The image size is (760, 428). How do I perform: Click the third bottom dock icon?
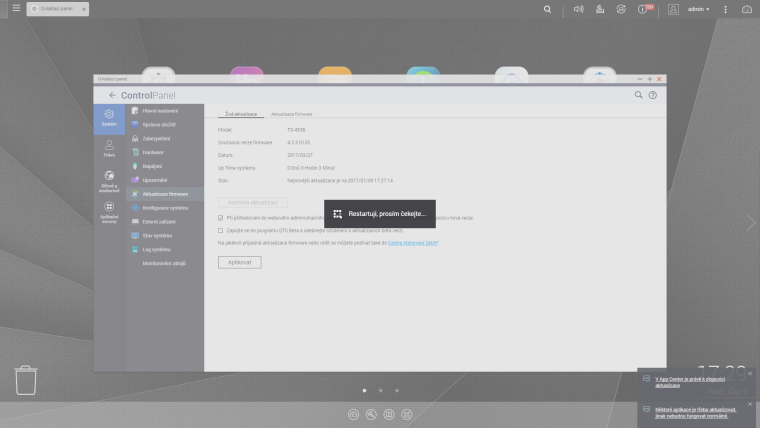(x=389, y=414)
